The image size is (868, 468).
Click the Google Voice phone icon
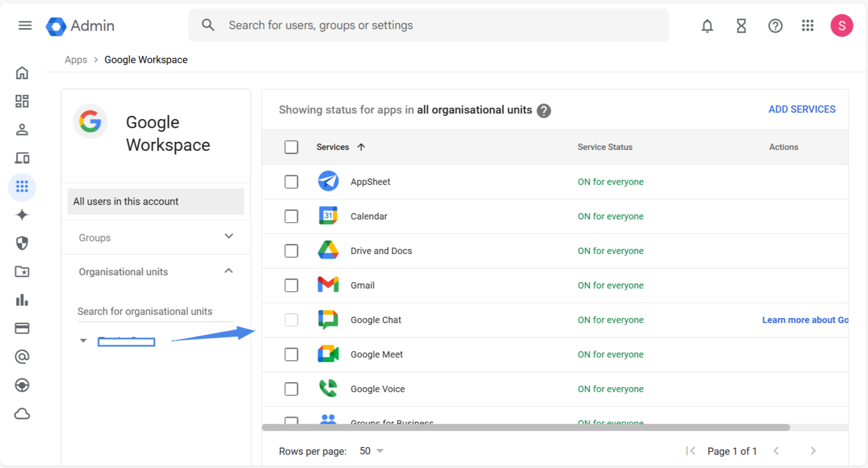(328, 388)
